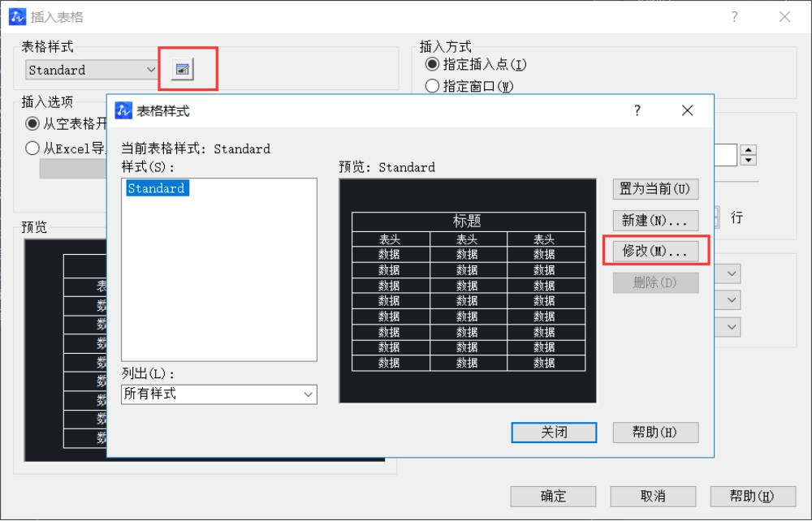Expand the topmost dropdown on the right edge
This screenshot has width=812, height=521.
pyautogui.click(x=732, y=273)
